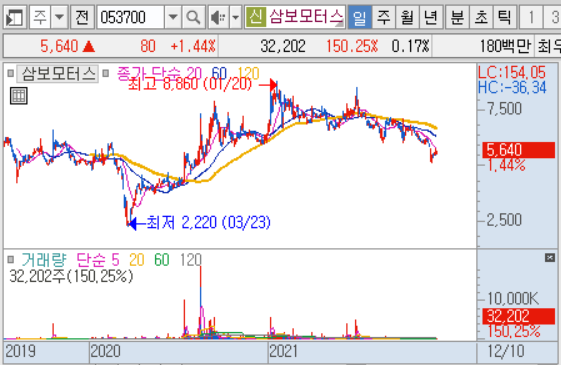Click the magnifier search icon
The image size is (561, 365).
(x=193, y=17)
